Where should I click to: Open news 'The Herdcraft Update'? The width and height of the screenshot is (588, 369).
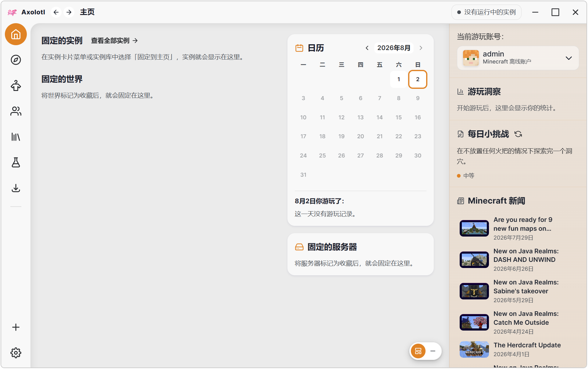pos(518,349)
